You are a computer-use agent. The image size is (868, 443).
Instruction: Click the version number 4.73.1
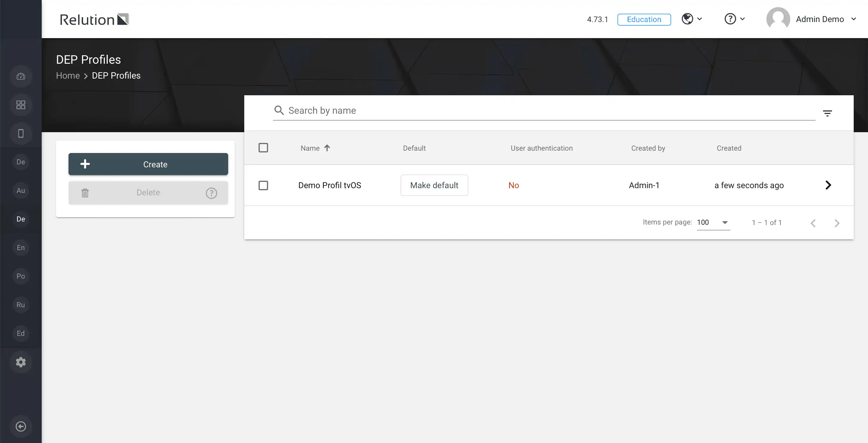click(x=598, y=19)
